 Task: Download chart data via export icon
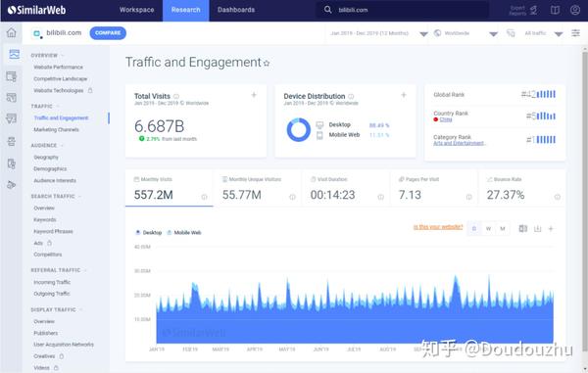tap(537, 228)
